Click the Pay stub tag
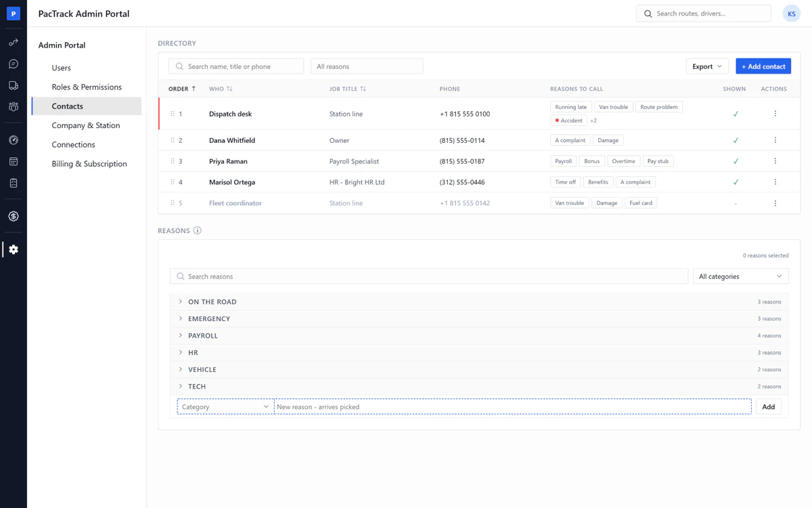 pos(658,161)
